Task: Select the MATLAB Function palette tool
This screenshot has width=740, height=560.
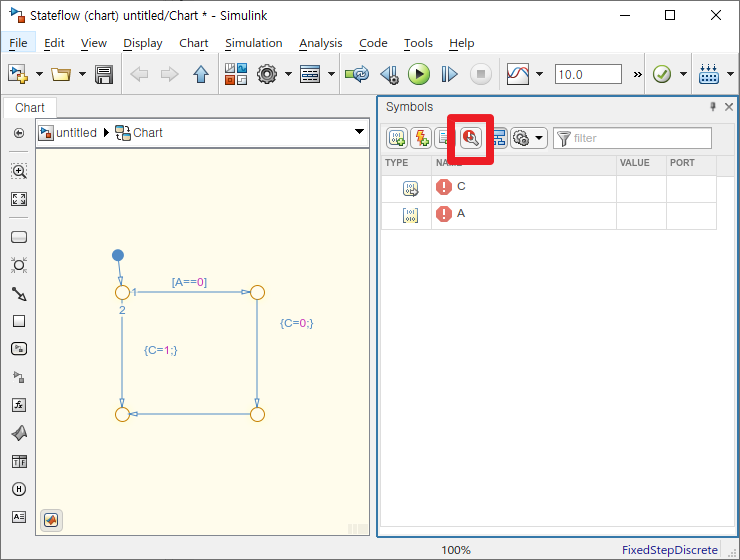Action: tap(19, 433)
